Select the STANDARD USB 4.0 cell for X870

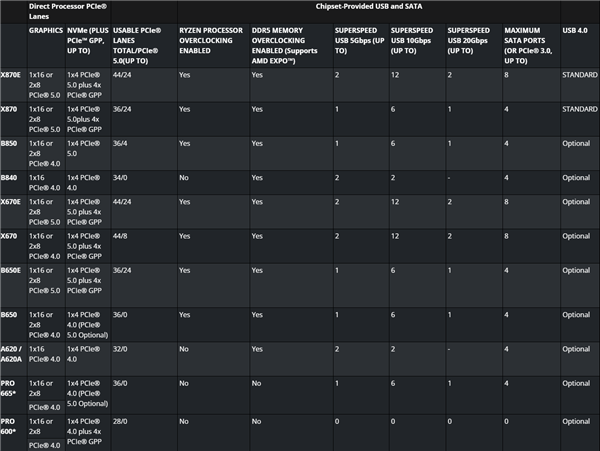click(x=579, y=108)
